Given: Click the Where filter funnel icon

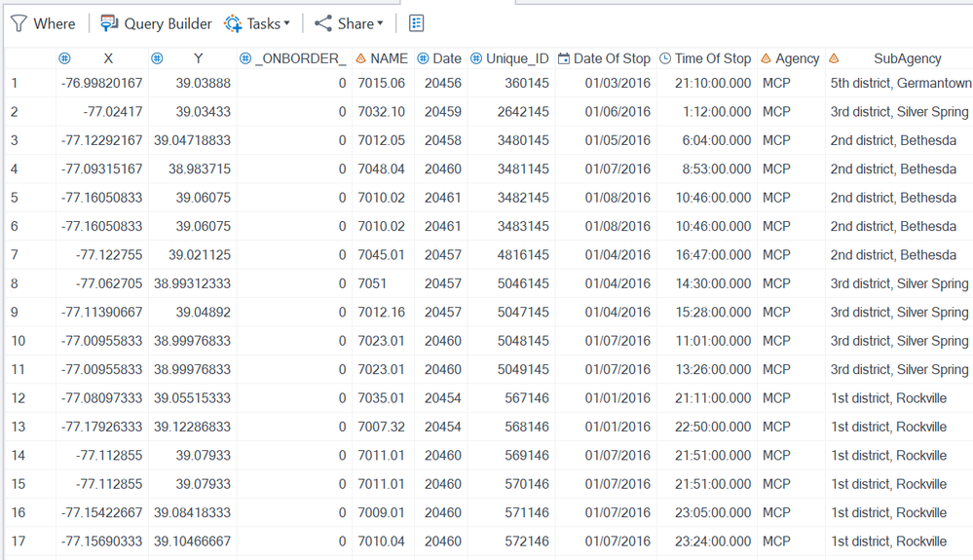Looking at the screenshot, I should pyautogui.click(x=19, y=23).
